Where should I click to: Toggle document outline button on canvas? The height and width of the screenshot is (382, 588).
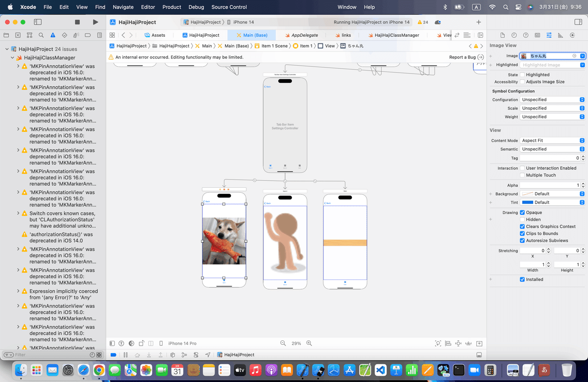pos(112,343)
